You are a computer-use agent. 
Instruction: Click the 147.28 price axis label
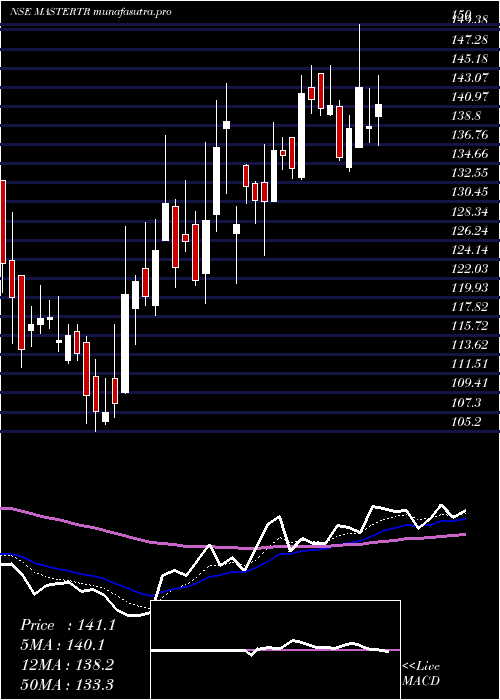click(471, 41)
